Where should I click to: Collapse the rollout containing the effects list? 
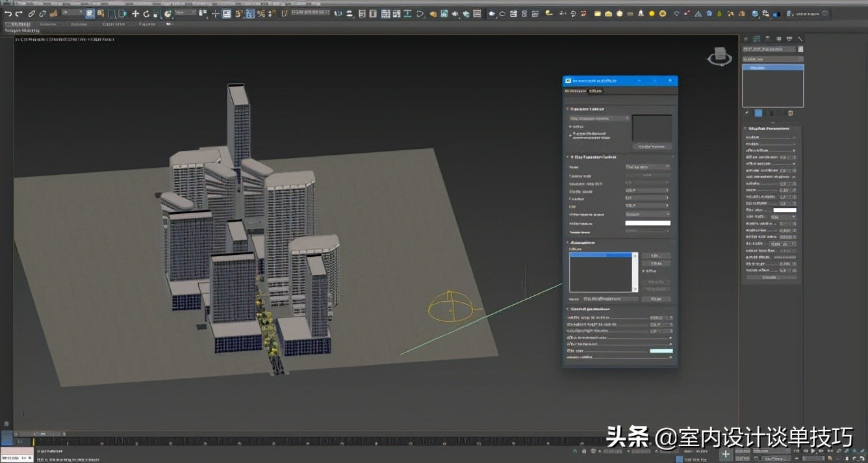568,243
